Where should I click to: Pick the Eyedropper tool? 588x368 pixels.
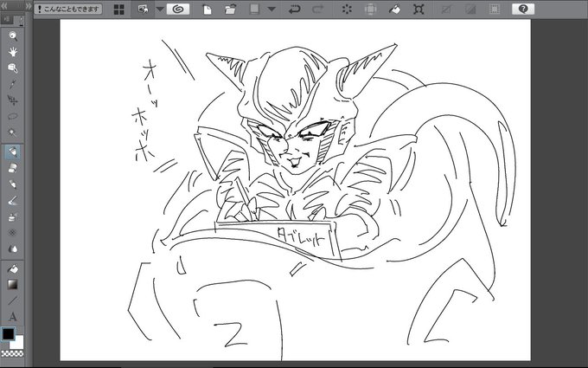(x=13, y=84)
